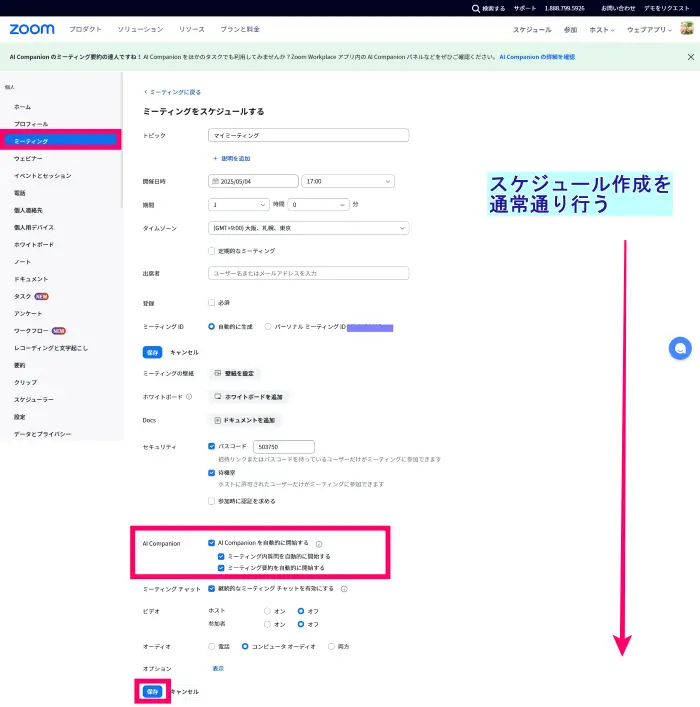Open ソリューション top menu

coord(140,29)
